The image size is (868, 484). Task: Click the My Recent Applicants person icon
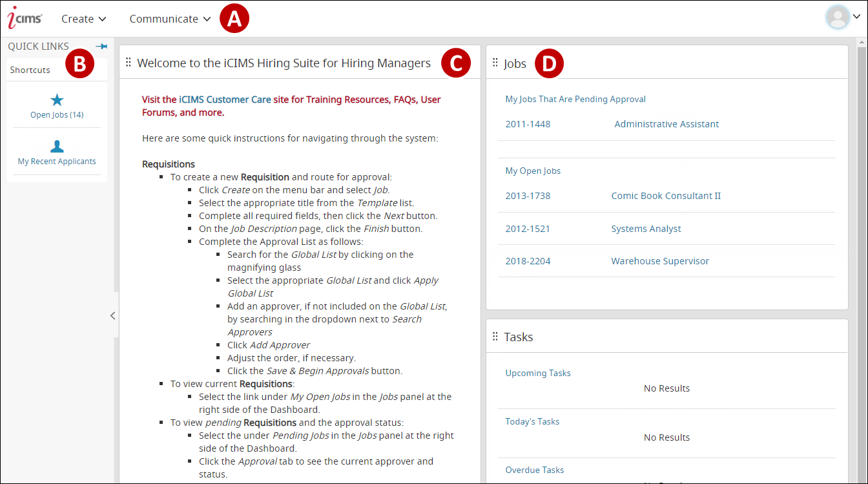[x=57, y=147]
